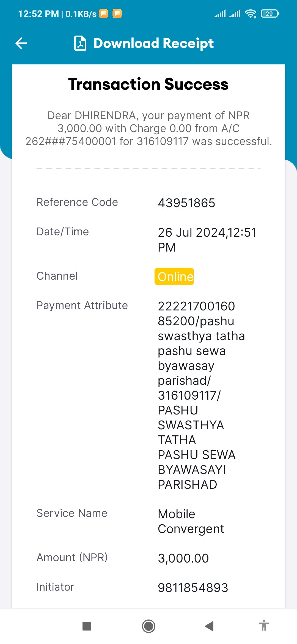Select reference code 43951865
The width and height of the screenshot is (297, 644).
[186, 203]
